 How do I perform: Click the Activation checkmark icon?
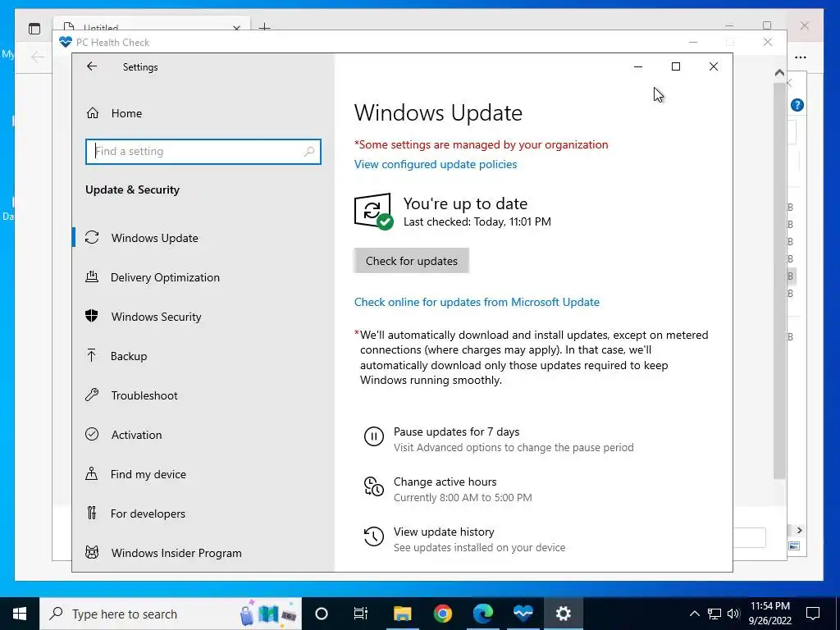tap(92, 434)
